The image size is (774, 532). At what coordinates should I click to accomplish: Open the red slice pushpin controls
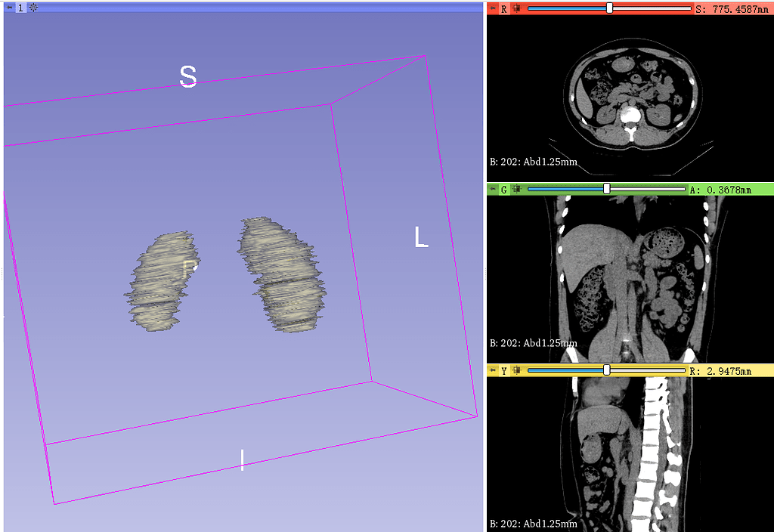(493, 8)
